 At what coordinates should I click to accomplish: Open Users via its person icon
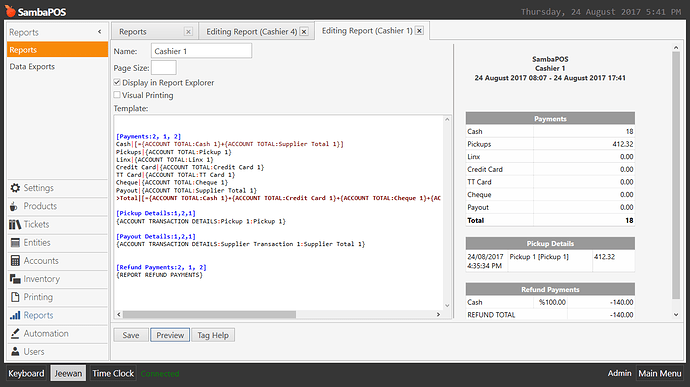pos(15,351)
